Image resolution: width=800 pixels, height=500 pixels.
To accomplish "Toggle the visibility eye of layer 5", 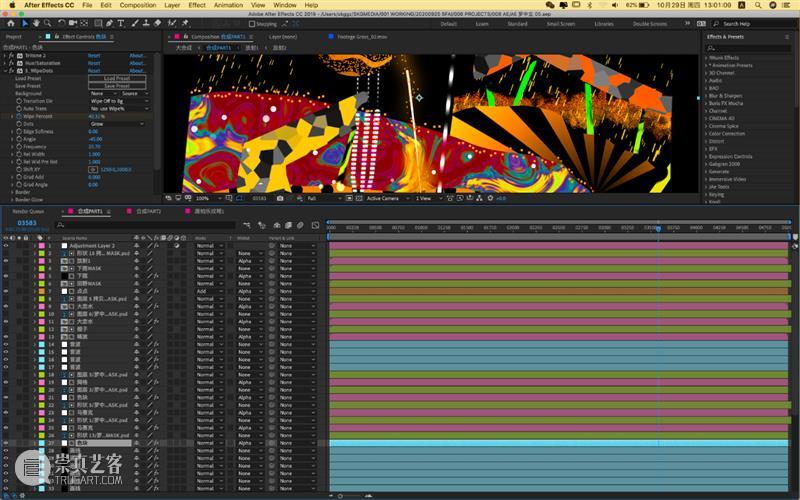I will coord(6,276).
